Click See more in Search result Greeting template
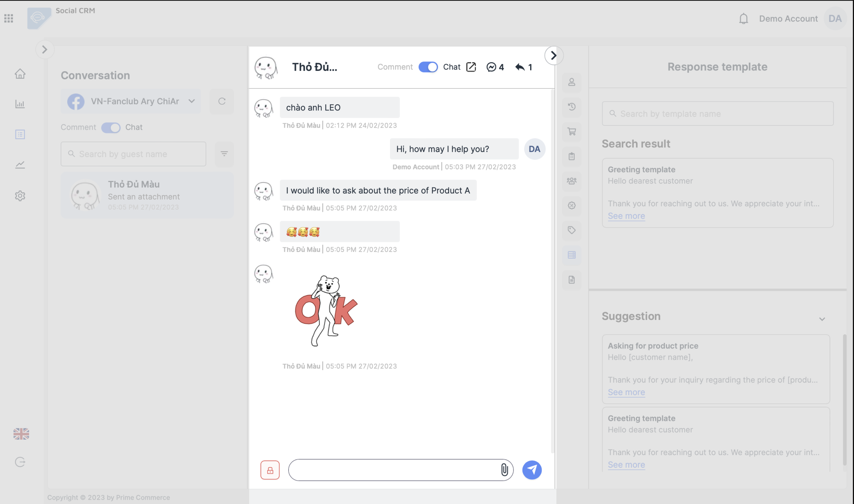Image resolution: width=854 pixels, height=504 pixels. point(626,216)
